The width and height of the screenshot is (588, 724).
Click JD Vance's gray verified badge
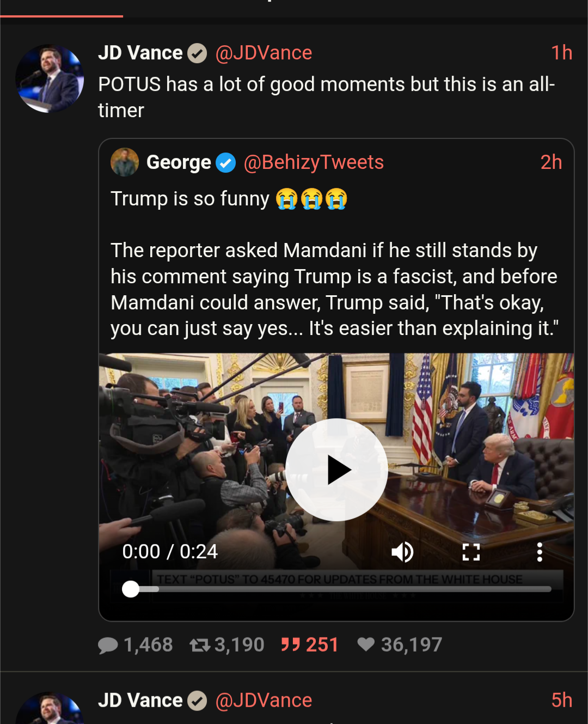(x=197, y=53)
